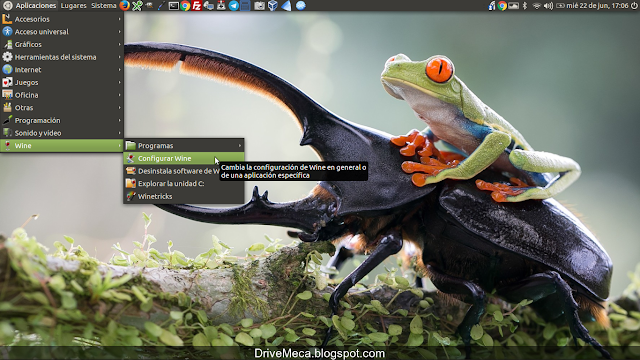Click the green tools launcher icon
This screenshot has width=640, height=360.
point(137,6)
